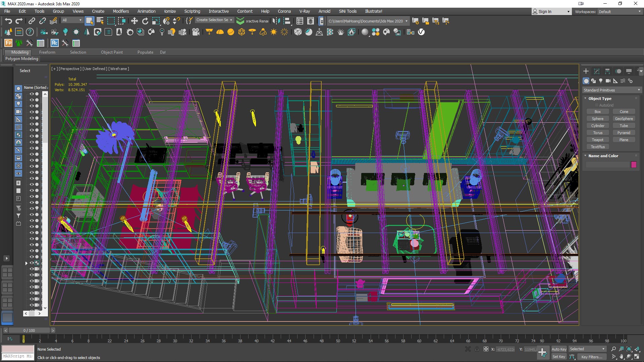
Task: Click the object name input field
Action: click(607, 165)
